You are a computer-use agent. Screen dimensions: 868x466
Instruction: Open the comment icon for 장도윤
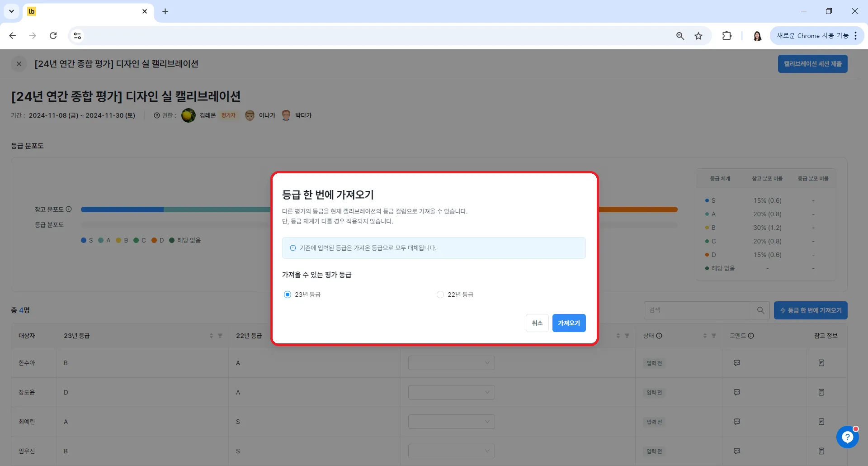737,392
